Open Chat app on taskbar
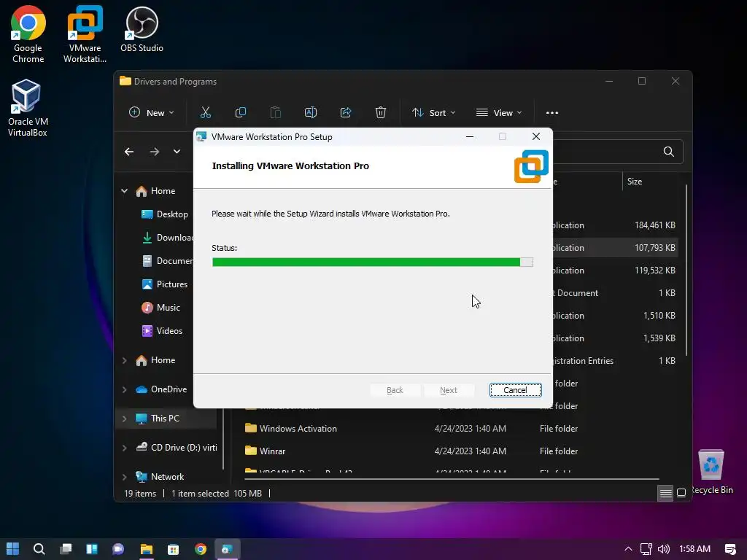The width and height of the screenshot is (747, 560). point(118,549)
